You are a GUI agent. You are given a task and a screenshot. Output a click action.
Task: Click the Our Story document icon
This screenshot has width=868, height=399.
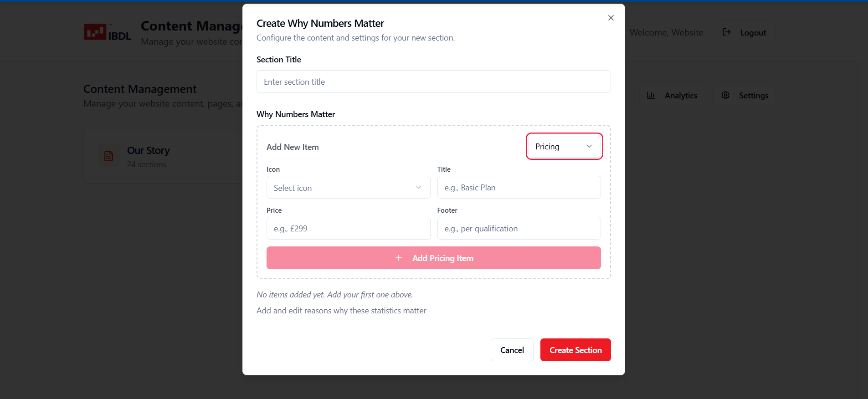[109, 156]
